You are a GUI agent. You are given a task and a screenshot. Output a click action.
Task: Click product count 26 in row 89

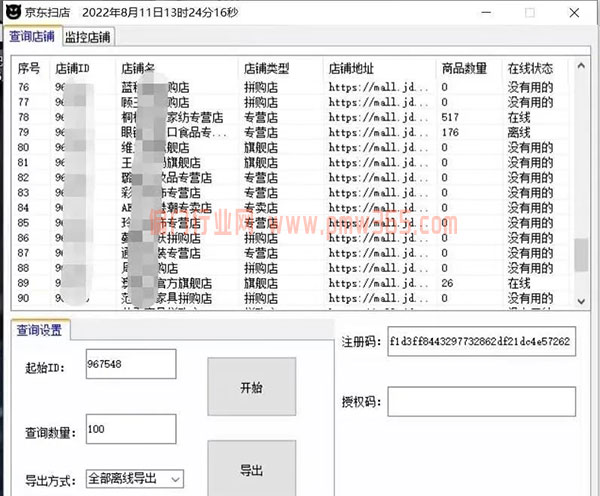[x=447, y=283]
